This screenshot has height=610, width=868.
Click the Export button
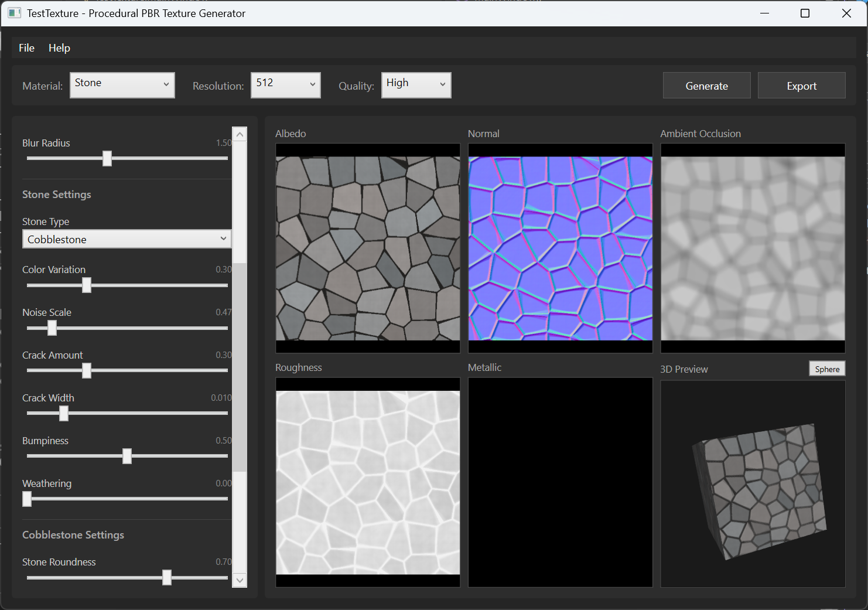pyautogui.click(x=801, y=86)
